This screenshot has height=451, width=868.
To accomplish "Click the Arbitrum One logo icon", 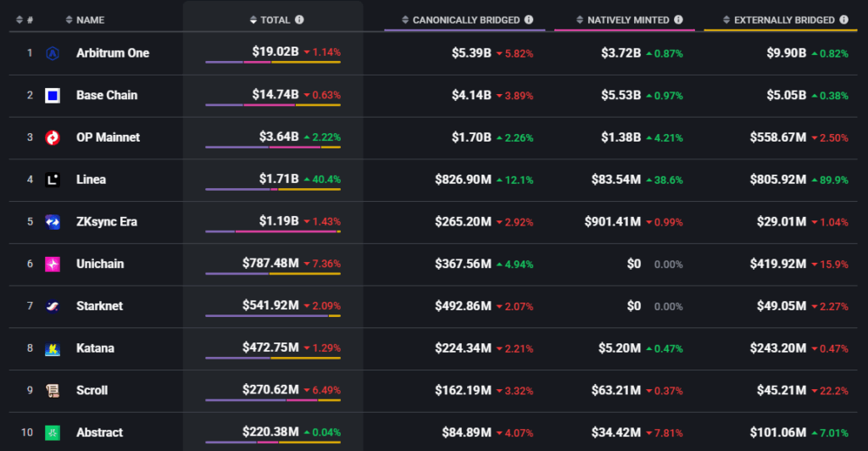I will click(53, 53).
